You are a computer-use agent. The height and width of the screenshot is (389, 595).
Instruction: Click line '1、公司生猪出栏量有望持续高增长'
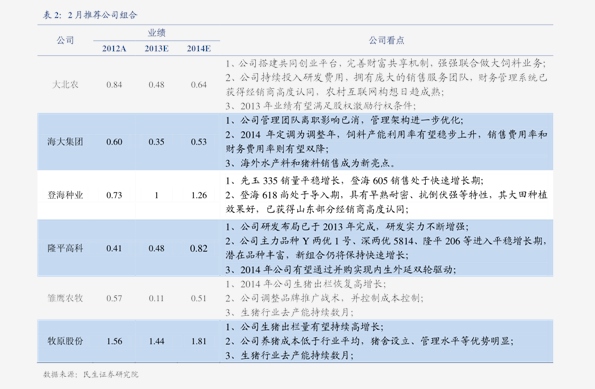coord(304,327)
